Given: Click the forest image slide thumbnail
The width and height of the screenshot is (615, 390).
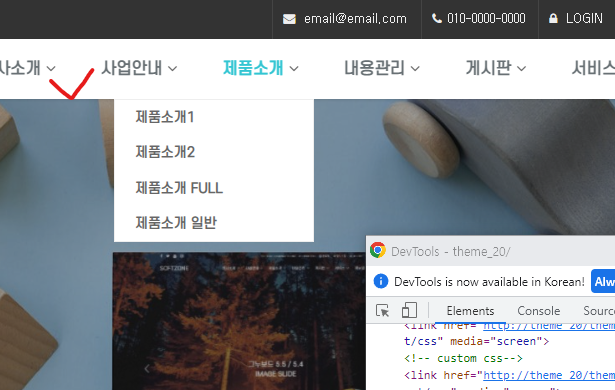Looking at the screenshot, I should pos(239,321).
